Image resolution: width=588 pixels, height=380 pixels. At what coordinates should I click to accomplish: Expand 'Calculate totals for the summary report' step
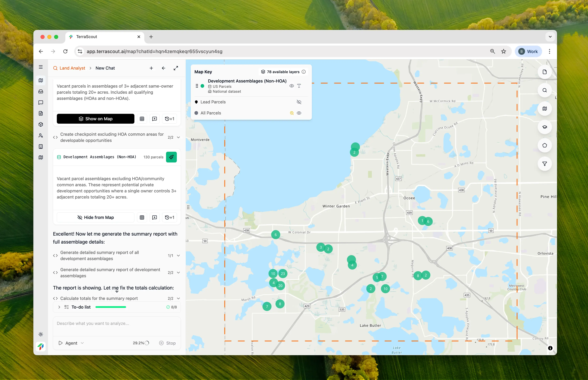pyautogui.click(x=178, y=298)
